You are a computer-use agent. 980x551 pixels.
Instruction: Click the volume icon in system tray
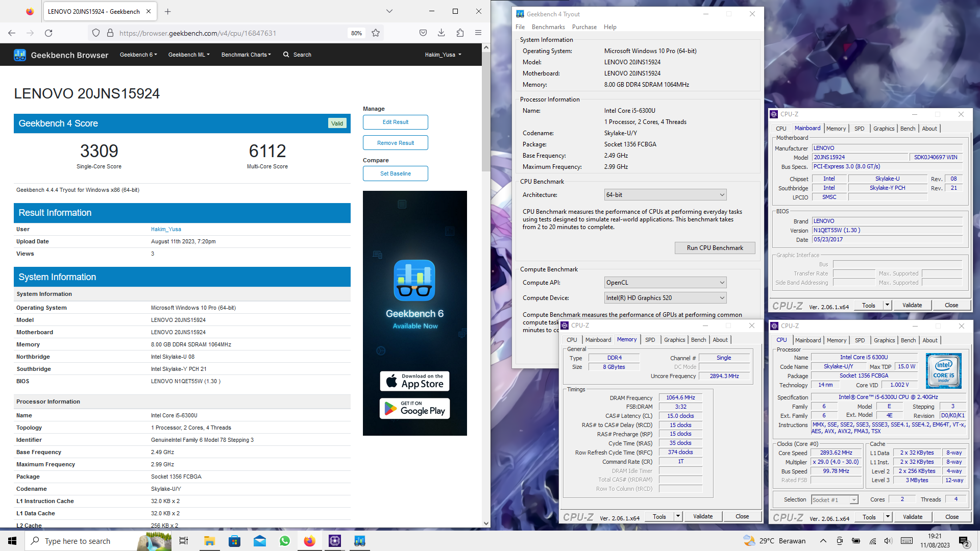coord(888,541)
